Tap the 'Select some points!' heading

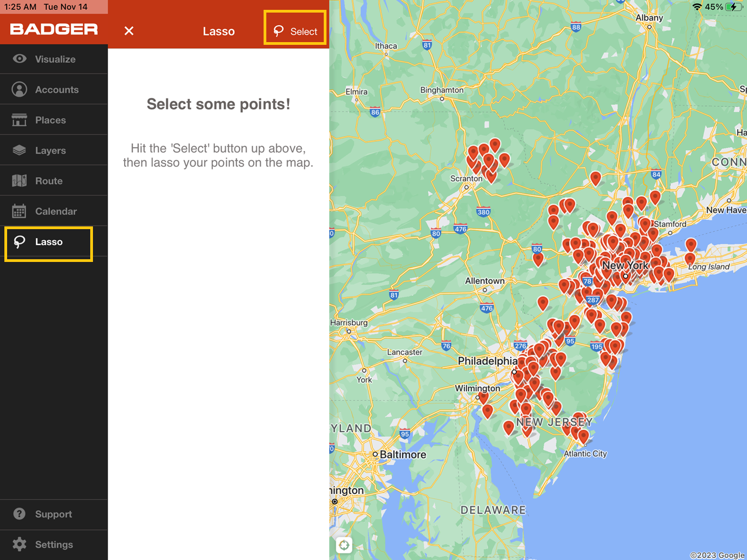pos(219,104)
